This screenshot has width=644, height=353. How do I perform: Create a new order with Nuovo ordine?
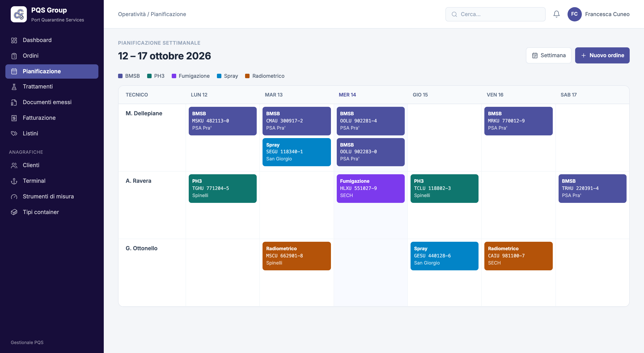[x=602, y=55]
